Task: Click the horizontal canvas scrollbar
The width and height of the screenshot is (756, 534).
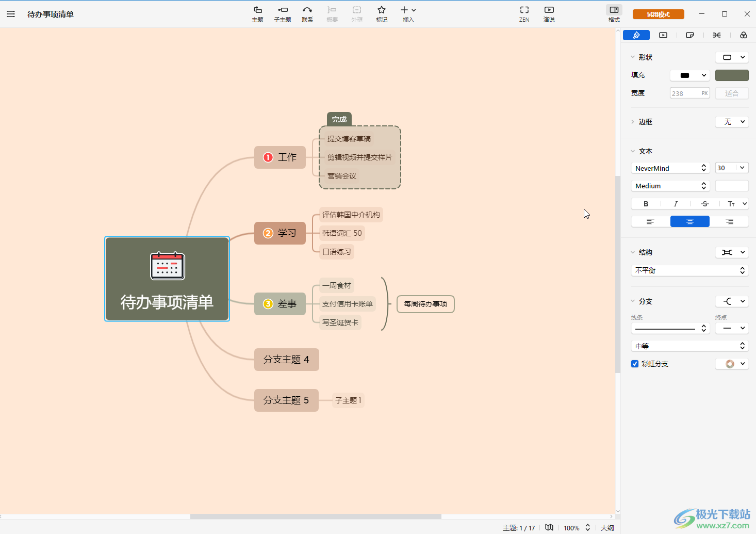Action: click(316, 516)
